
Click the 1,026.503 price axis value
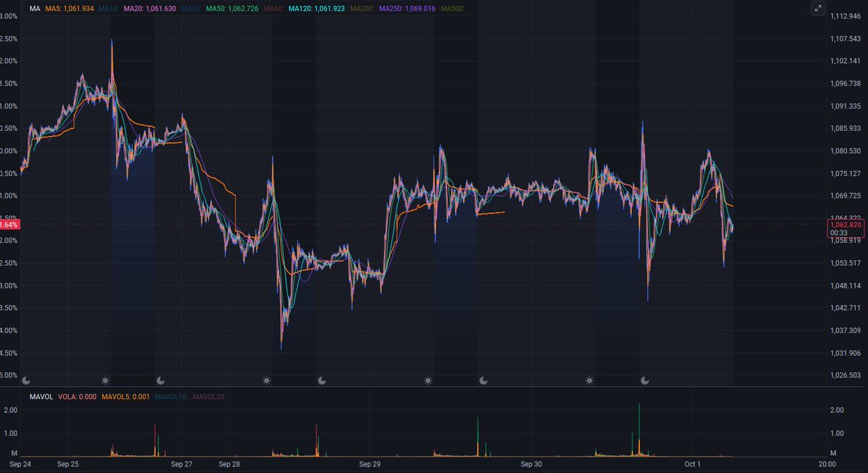pos(846,375)
